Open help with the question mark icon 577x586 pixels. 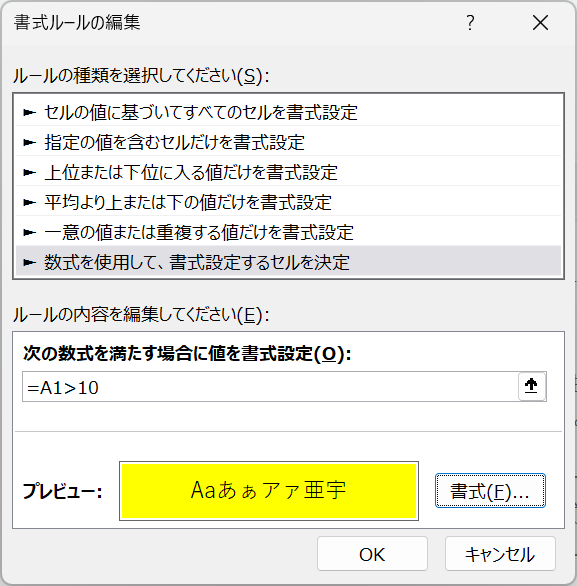pos(470,23)
